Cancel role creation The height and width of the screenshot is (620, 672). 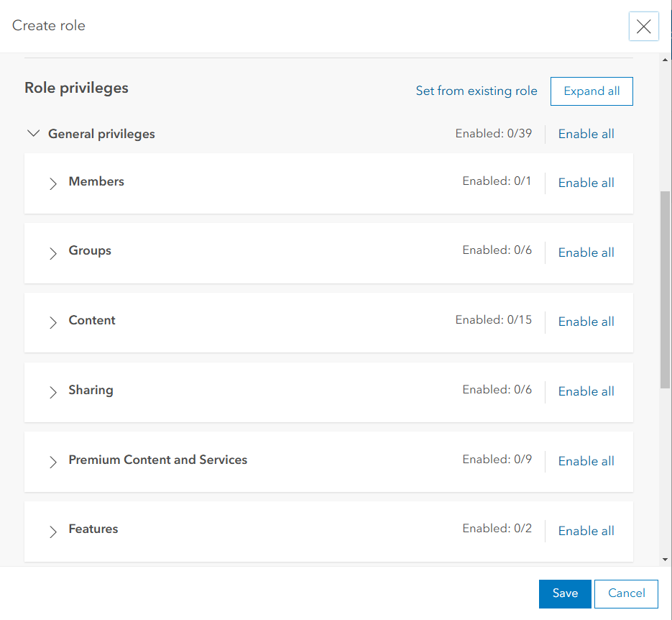(x=626, y=593)
